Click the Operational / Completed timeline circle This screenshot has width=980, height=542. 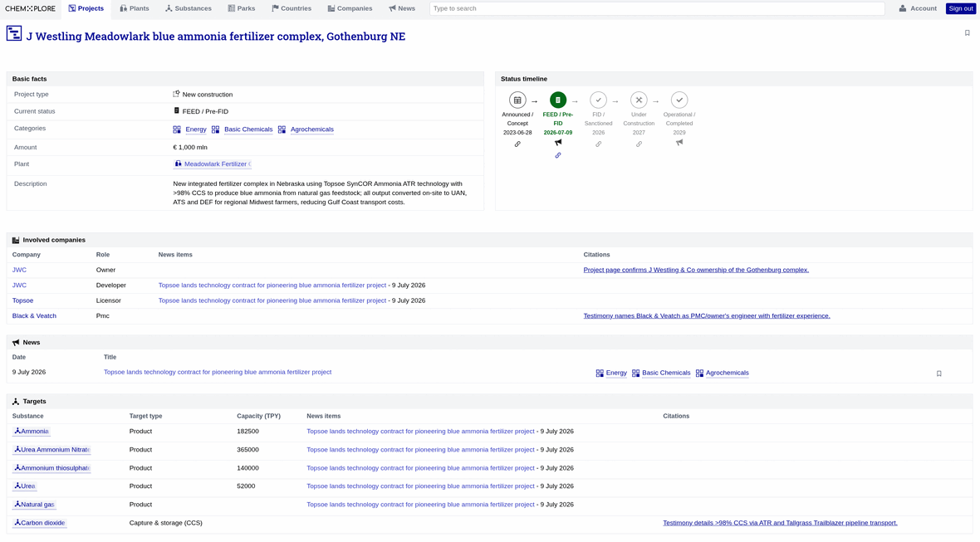point(679,100)
